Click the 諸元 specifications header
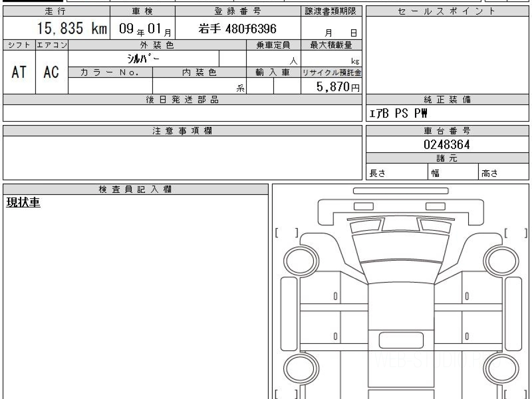Image resolution: width=532 pixels, height=399 pixels. pyautogui.click(x=447, y=158)
